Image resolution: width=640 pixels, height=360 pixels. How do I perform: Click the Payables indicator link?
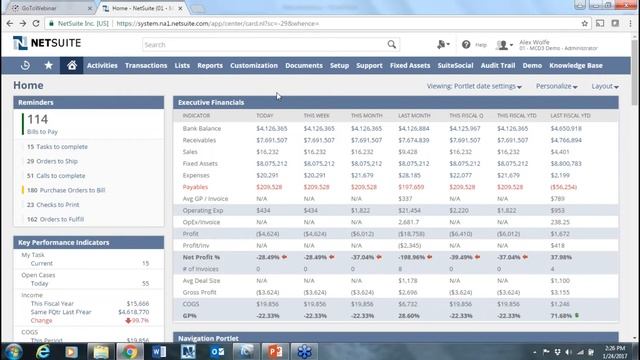coord(195,187)
